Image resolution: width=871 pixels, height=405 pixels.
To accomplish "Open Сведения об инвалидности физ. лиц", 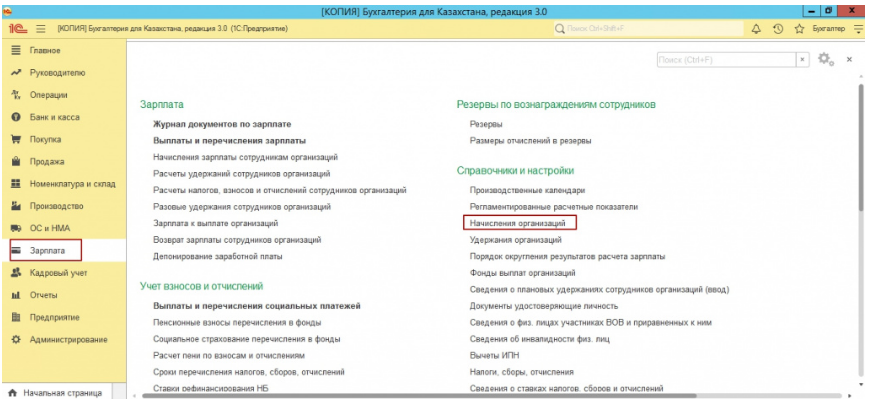I will pos(540,339).
